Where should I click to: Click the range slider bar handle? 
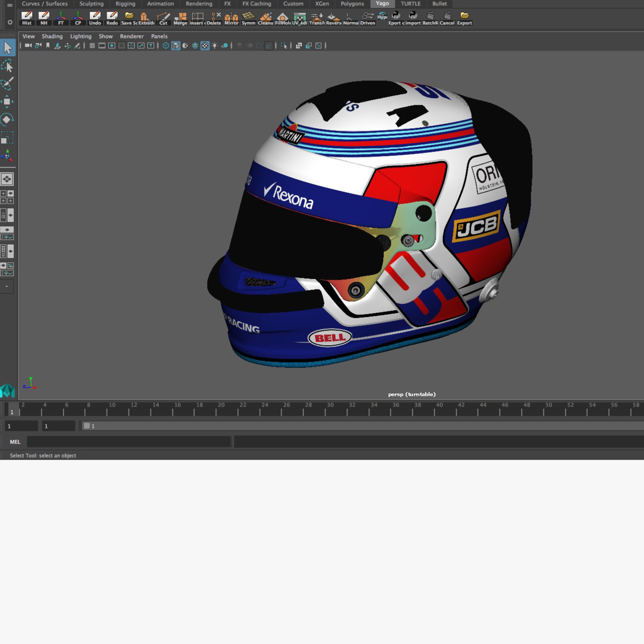click(x=87, y=426)
